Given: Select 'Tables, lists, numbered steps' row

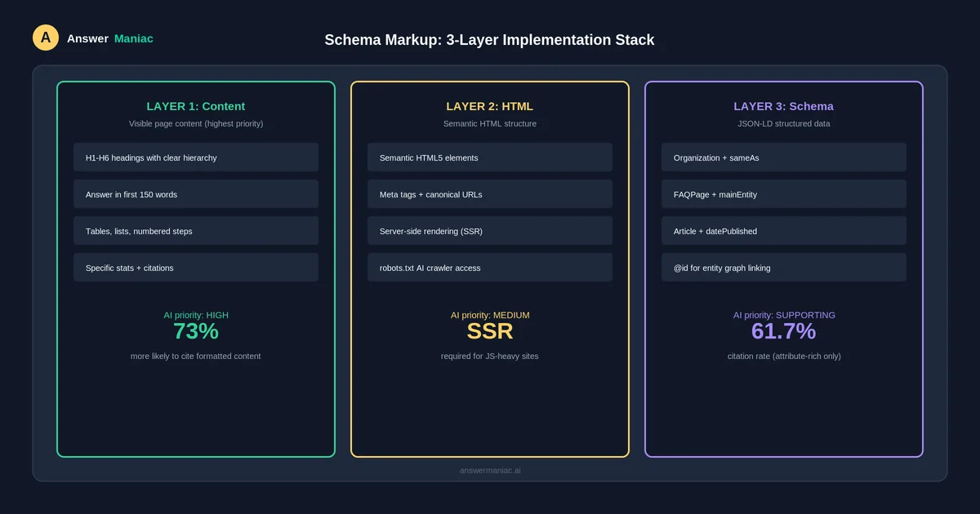Looking at the screenshot, I should (196, 231).
